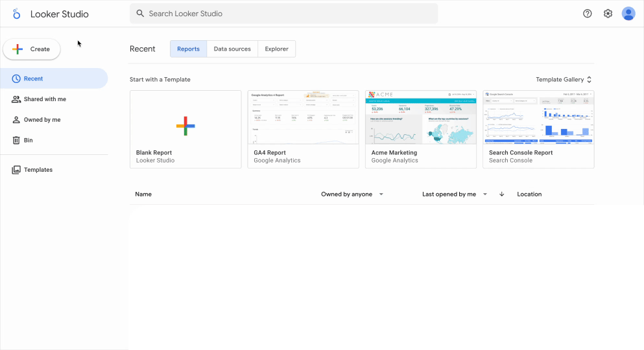This screenshot has width=644, height=350.
Task: Open the Last opened by me dropdown
Action: tap(455, 194)
